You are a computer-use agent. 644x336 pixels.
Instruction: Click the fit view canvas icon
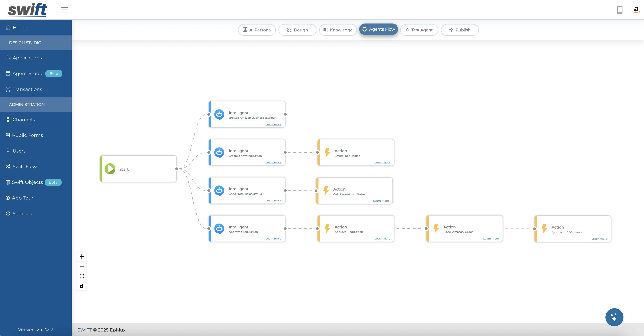(x=82, y=276)
